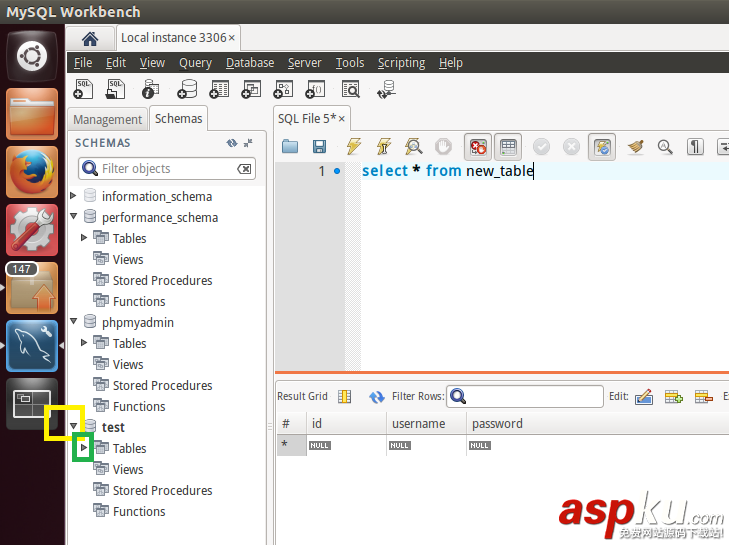Viewport: 729px width, 545px height.
Task: Toggle invisible characters pilcrow button
Action: tap(695, 147)
